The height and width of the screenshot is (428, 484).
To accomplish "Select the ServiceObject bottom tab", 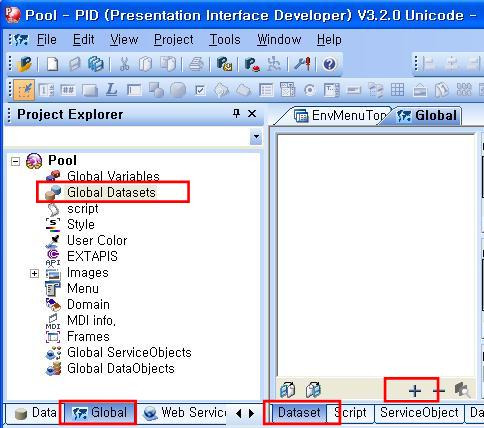I will coord(419,413).
